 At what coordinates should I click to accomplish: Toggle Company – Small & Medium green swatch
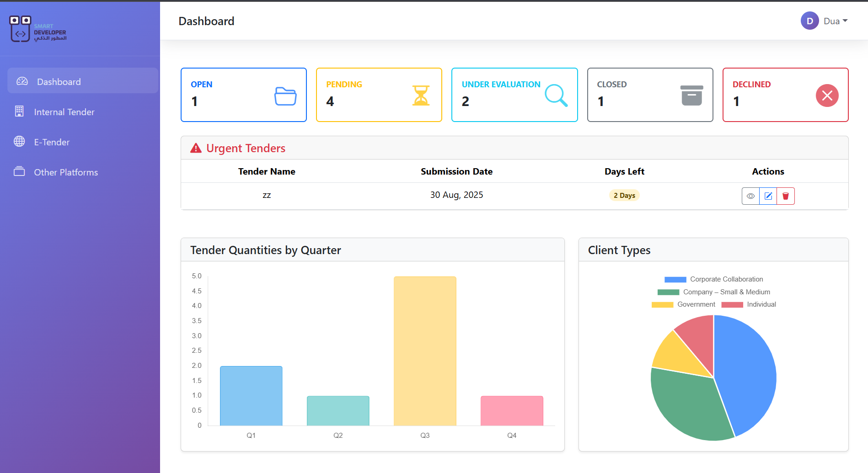click(x=668, y=292)
